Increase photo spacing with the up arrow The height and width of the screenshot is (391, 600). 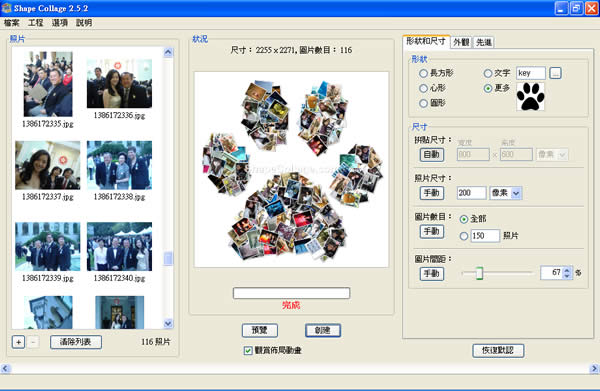(x=567, y=269)
